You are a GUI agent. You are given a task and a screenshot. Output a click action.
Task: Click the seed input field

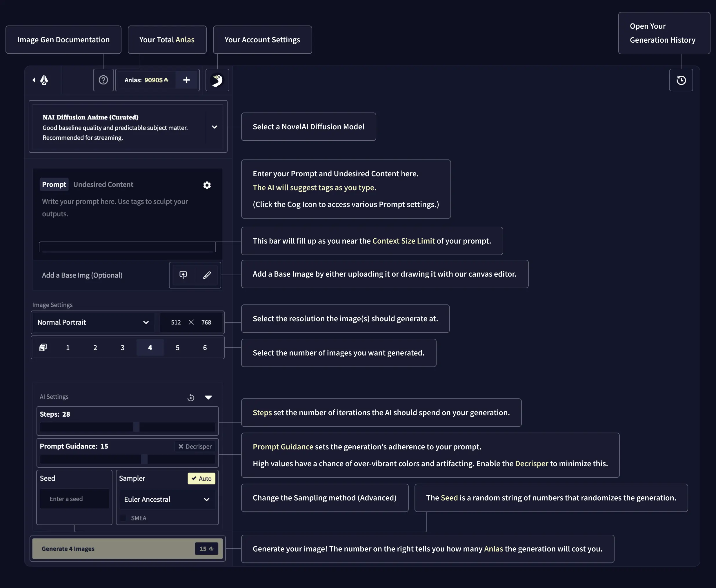(x=74, y=499)
